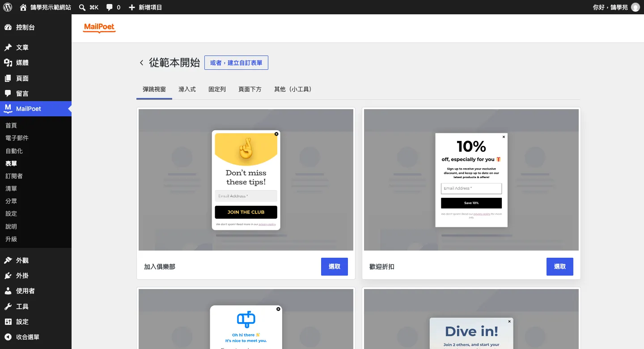This screenshot has width=644, height=349.
Task: Click the 使用者 person icon
Action: [8, 291]
